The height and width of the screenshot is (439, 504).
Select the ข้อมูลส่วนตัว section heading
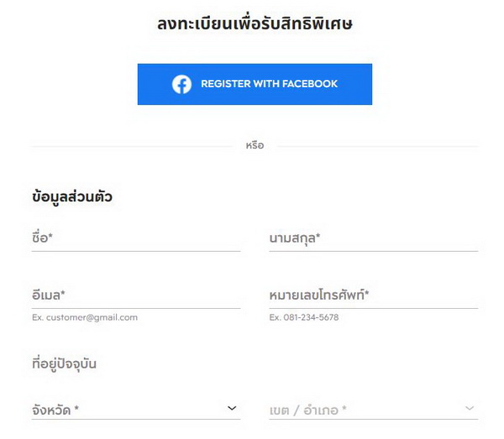tap(72, 198)
